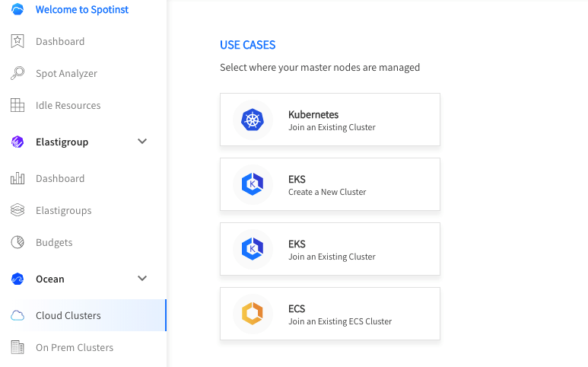Click the Budgets pie chart icon
Screen dimensions: 588x367
17,243
